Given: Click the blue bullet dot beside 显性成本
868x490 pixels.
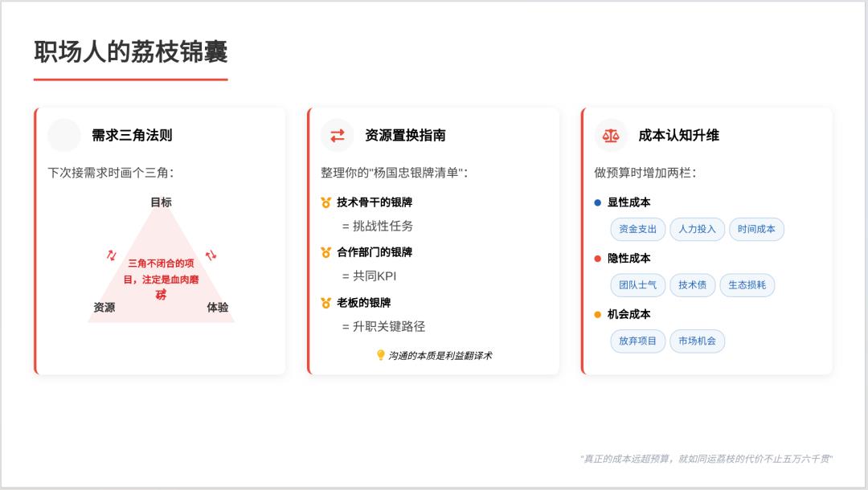Looking at the screenshot, I should [597, 202].
